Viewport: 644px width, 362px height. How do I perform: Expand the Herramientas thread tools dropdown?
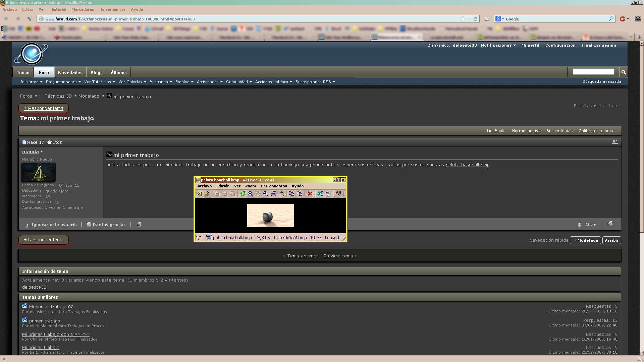526,131
